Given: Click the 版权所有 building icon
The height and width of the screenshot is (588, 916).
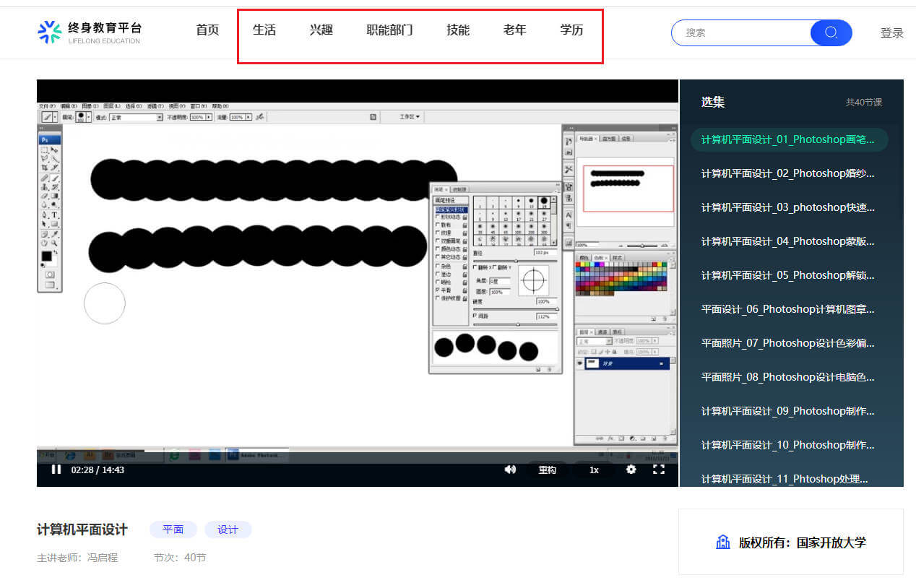Looking at the screenshot, I should (722, 542).
